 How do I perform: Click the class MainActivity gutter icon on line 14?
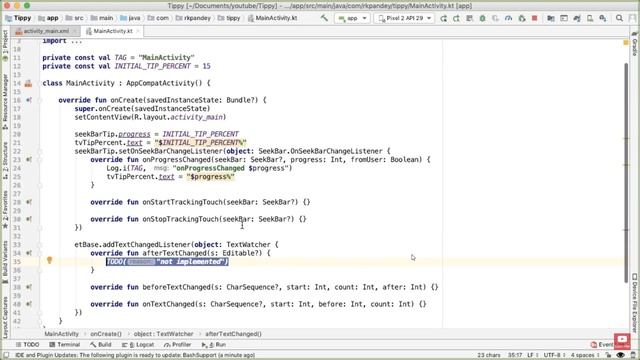click(28, 83)
